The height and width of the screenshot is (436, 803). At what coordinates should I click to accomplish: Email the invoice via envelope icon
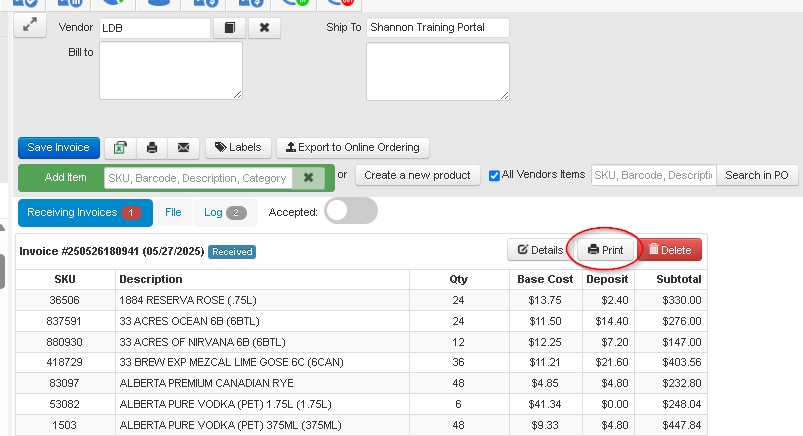[x=183, y=148]
